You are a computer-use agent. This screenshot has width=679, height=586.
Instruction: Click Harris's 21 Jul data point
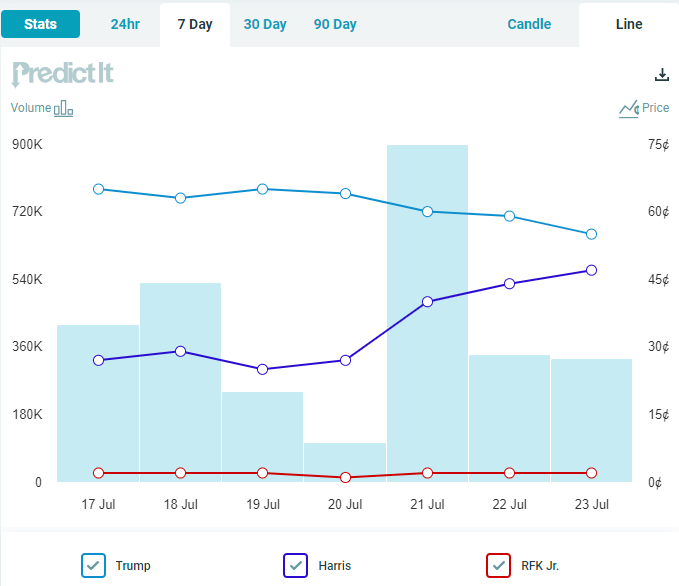(x=427, y=301)
